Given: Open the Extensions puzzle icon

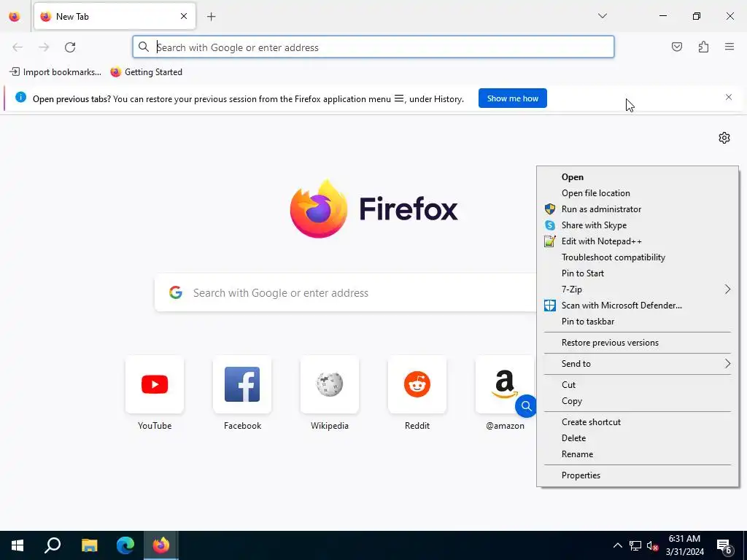Looking at the screenshot, I should tap(703, 47).
